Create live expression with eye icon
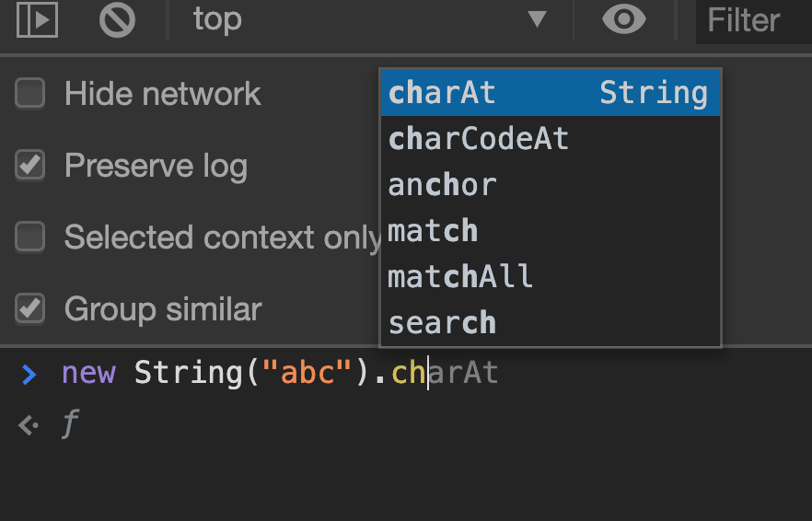The width and height of the screenshot is (812, 521). [x=623, y=20]
